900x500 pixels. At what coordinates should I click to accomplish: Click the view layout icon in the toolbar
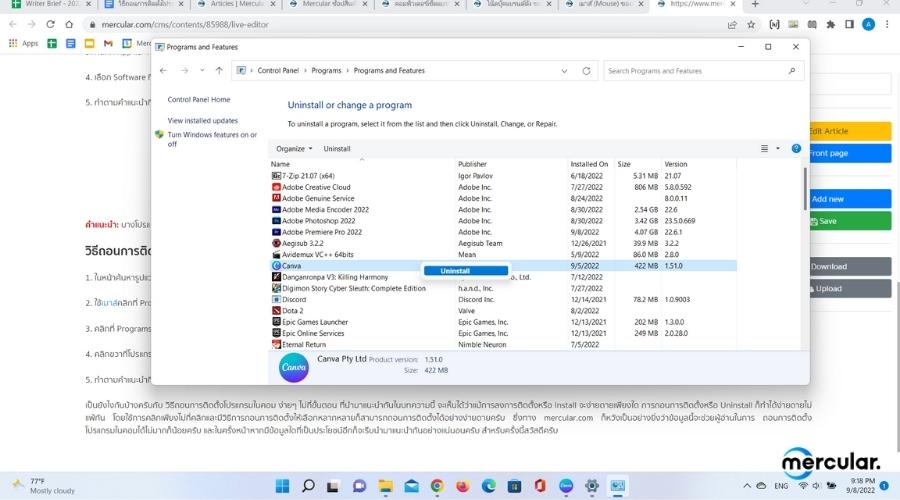[x=764, y=148]
